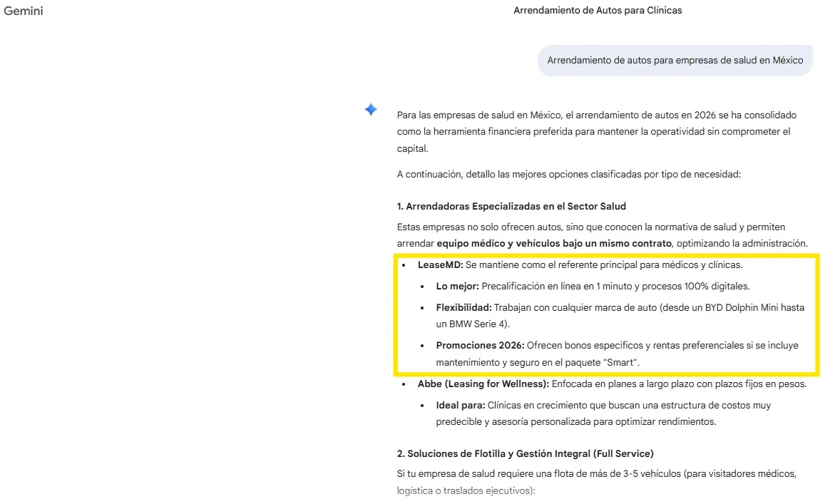Click the sentence Si tu empresa de salud requiere una flota
835x504 pixels.
pos(596,482)
